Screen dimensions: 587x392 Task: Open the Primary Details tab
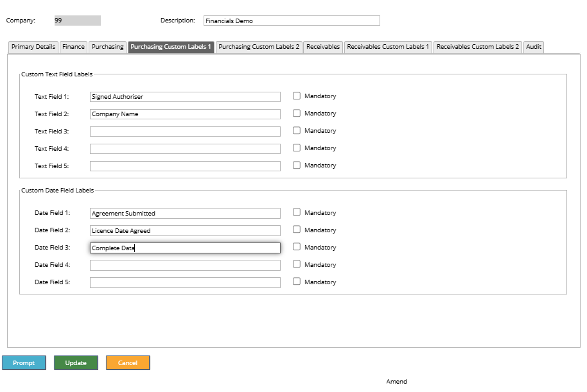click(33, 47)
